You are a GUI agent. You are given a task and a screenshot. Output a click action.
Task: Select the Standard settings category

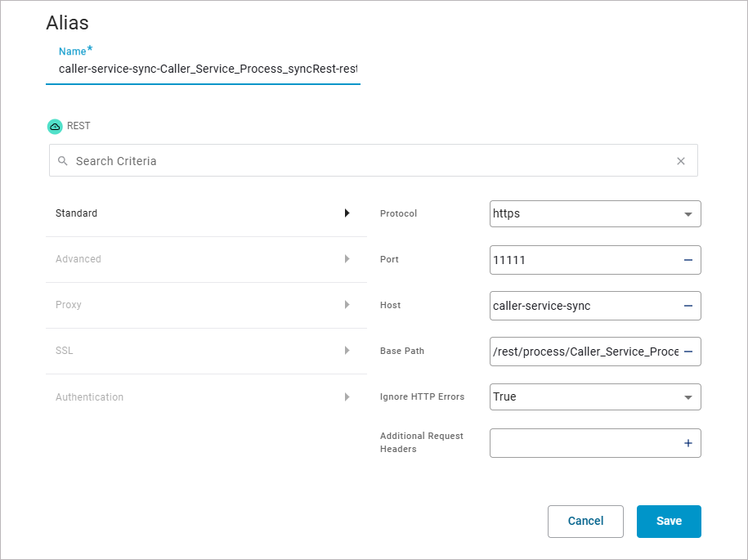coord(77,213)
